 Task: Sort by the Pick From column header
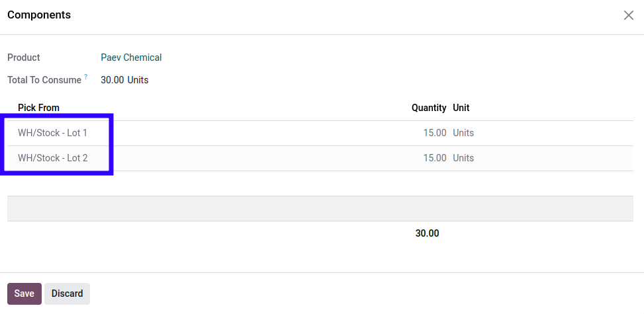point(38,108)
